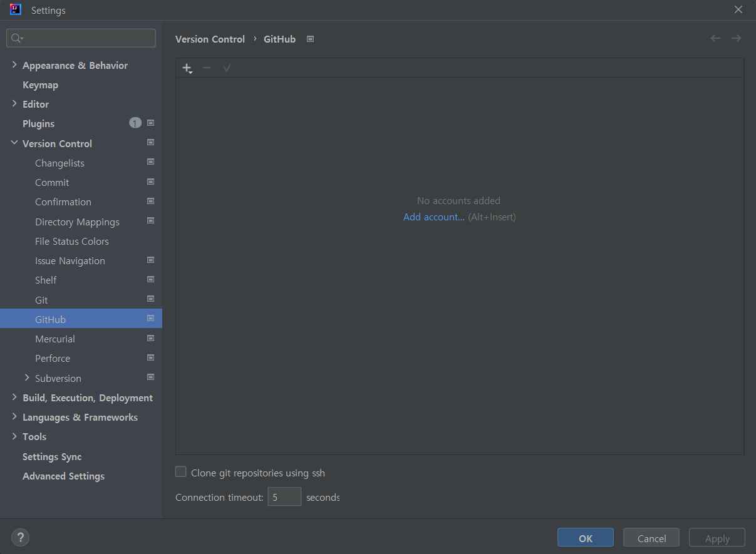Click the project settings icon next to Version Control

coord(150,143)
